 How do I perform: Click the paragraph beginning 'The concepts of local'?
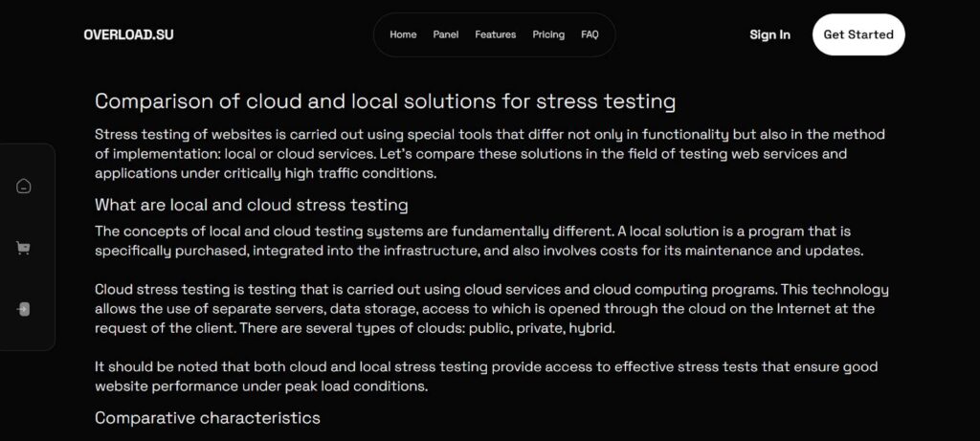click(479, 241)
